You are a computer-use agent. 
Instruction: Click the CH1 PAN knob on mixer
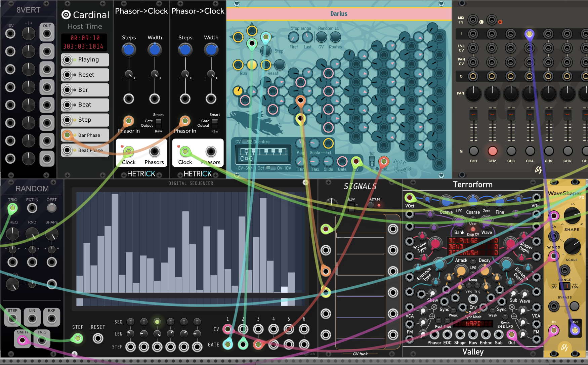[x=473, y=93]
